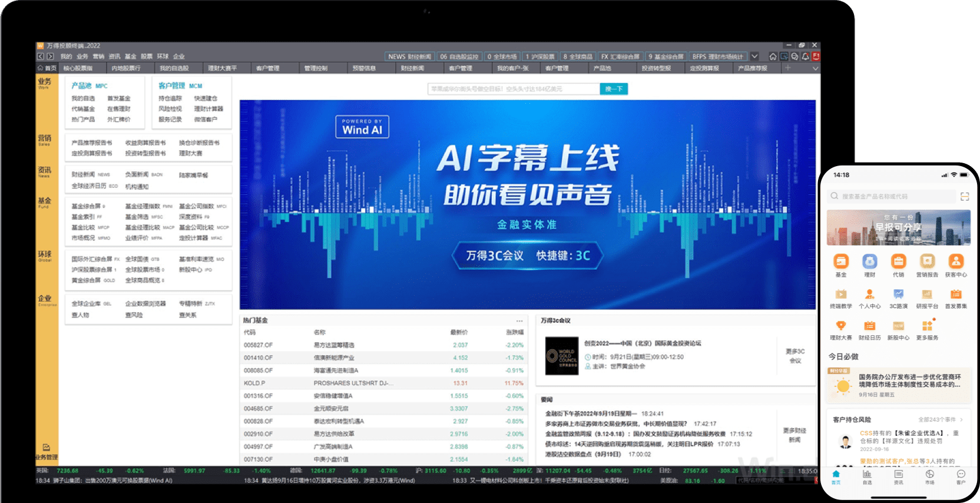Tap 更多服务 icon on phone

click(x=927, y=325)
